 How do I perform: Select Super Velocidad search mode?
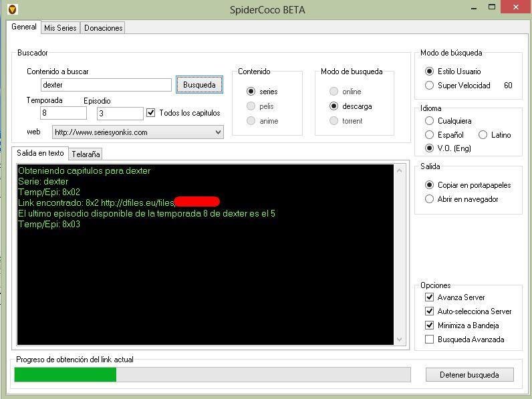[x=429, y=85]
